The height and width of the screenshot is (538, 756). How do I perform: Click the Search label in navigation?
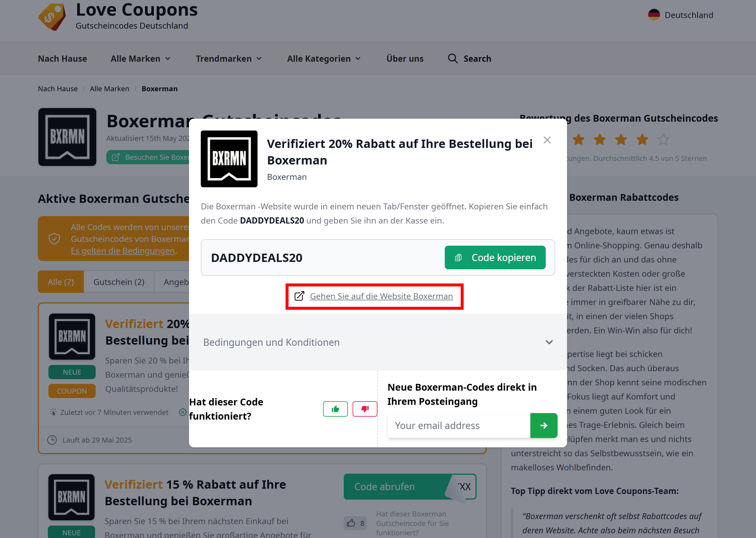click(477, 59)
